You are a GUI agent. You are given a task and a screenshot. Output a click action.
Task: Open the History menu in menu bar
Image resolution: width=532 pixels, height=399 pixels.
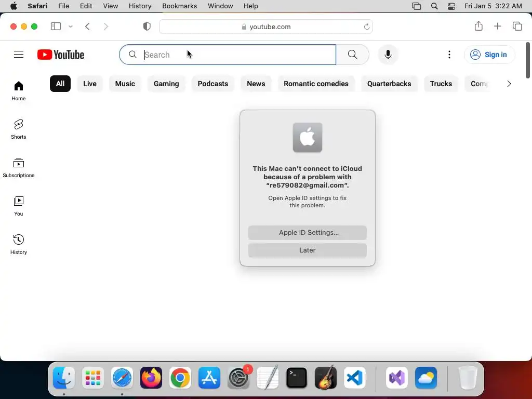coord(140,6)
